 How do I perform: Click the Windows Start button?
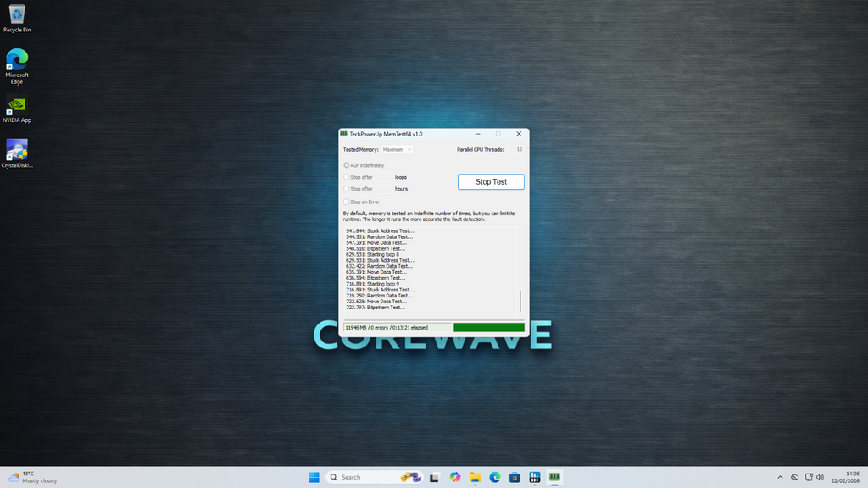314,477
